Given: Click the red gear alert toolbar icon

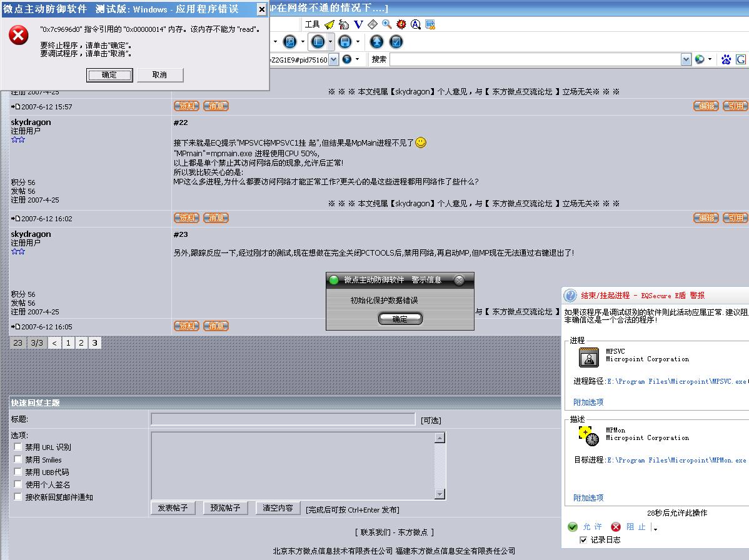Looking at the screenshot, I should (x=401, y=24).
